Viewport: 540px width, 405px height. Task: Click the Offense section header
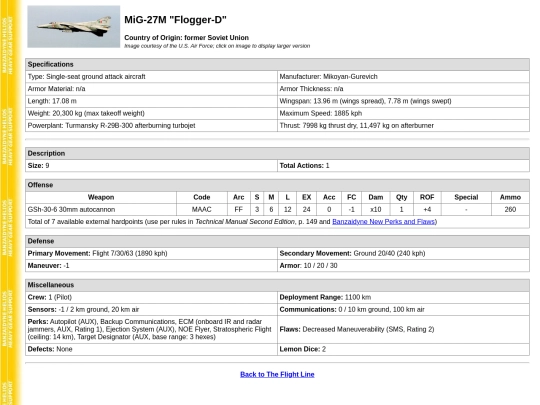click(277, 185)
